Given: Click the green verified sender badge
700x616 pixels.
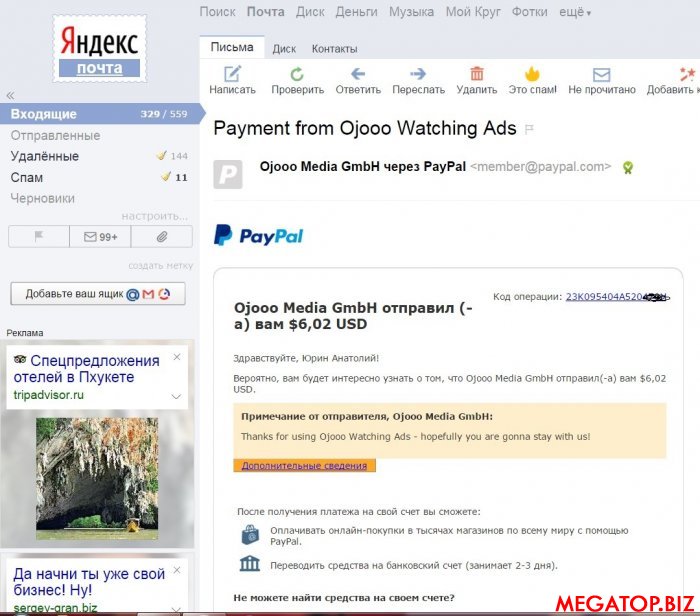Looking at the screenshot, I should (628, 167).
